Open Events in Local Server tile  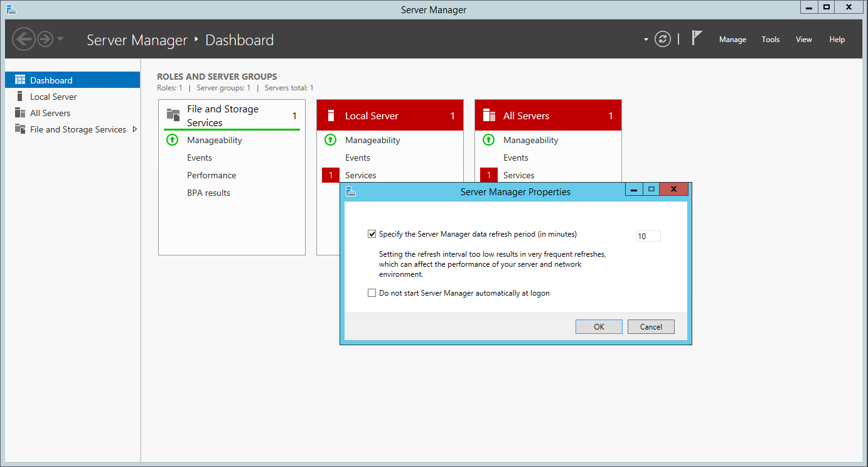click(358, 158)
